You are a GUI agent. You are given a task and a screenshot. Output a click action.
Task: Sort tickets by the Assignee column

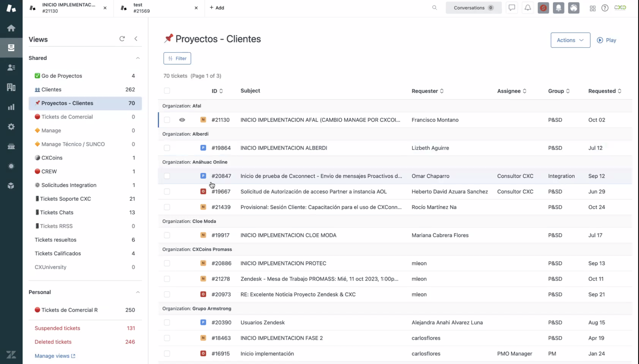512,91
